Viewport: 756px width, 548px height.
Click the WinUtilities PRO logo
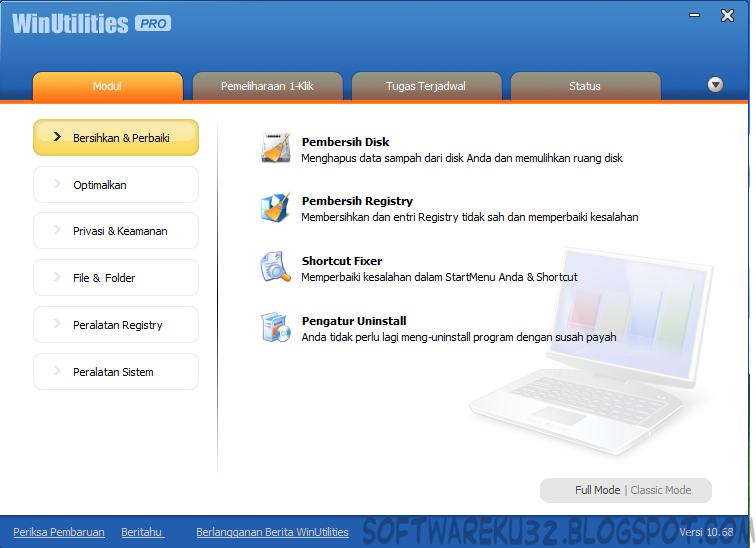coord(92,23)
